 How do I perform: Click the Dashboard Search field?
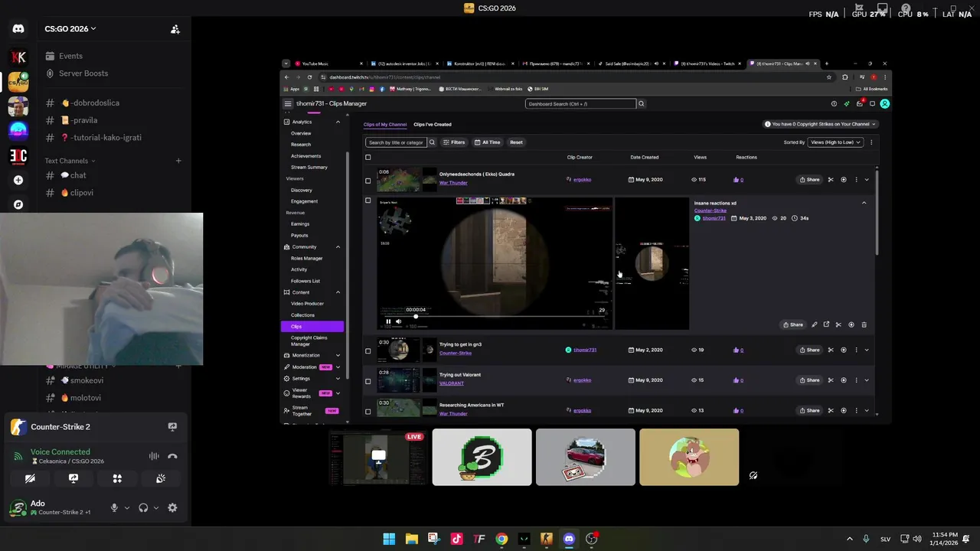coord(580,103)
